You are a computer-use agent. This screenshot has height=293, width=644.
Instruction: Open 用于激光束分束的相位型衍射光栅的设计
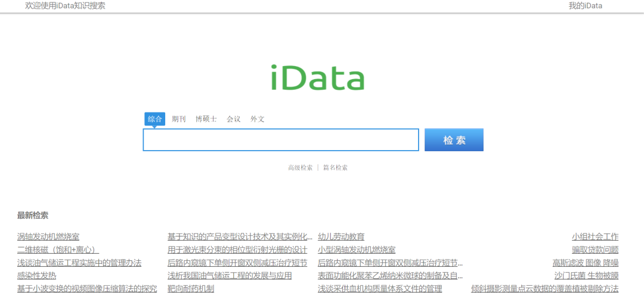[x=237, y=250]
